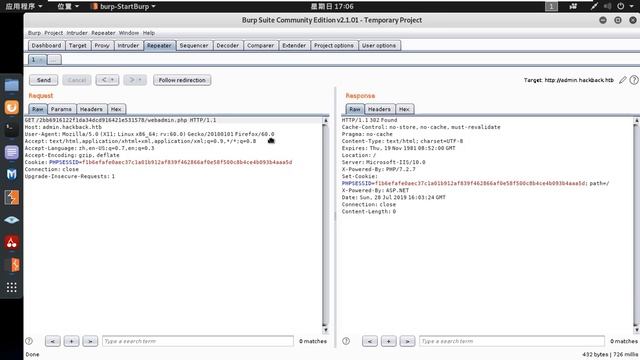The image size is (640, 360).
Task: Click the network status tray icon
Action: pyautogui.click(x=573, y=6)
